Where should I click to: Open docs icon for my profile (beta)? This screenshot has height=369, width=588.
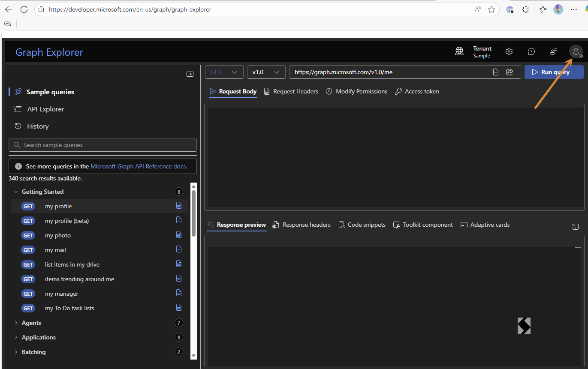179,220
